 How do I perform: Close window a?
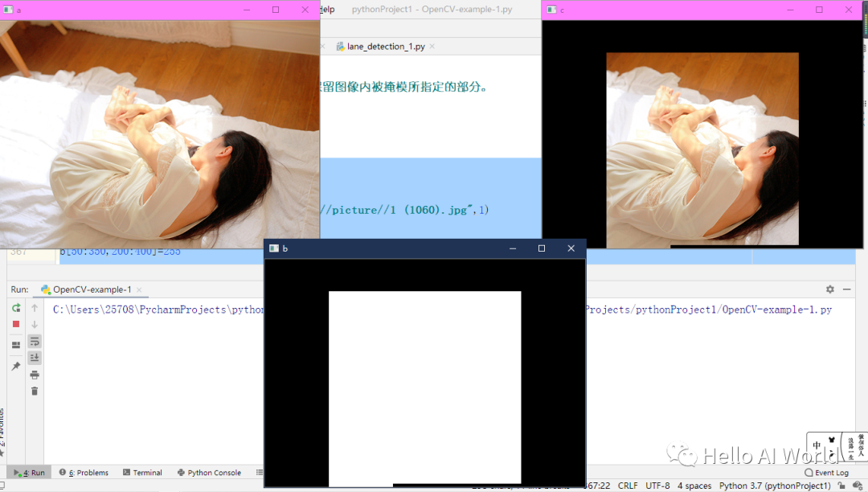[x=305, y=10]
